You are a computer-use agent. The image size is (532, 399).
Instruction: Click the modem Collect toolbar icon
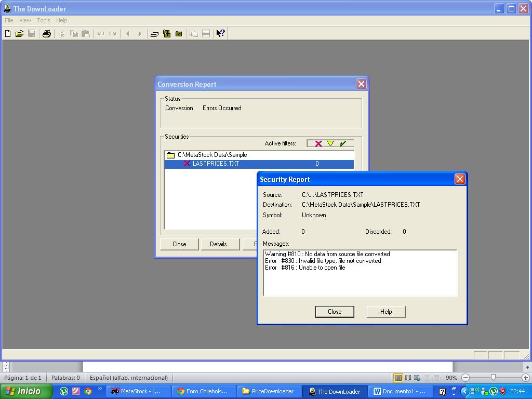click(x=154, y=34)
